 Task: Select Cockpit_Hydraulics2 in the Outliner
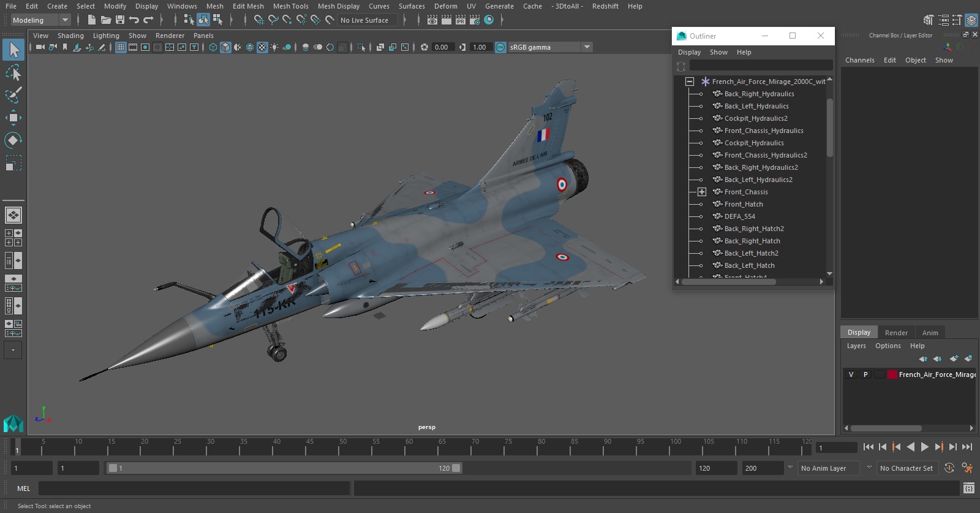(756, 118)
